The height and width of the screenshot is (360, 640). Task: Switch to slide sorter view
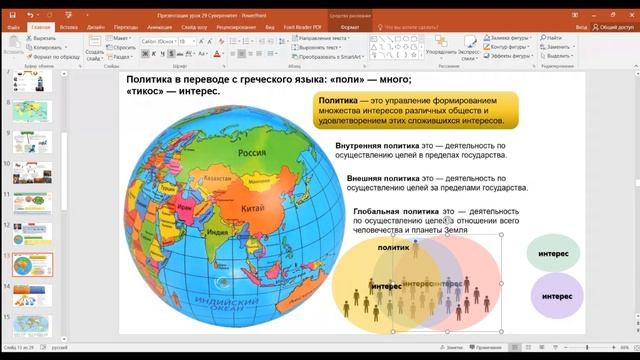click(528, 347)
